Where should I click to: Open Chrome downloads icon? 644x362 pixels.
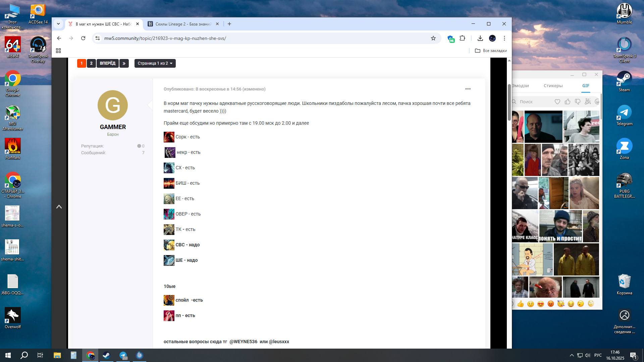(x=480, y=38)
